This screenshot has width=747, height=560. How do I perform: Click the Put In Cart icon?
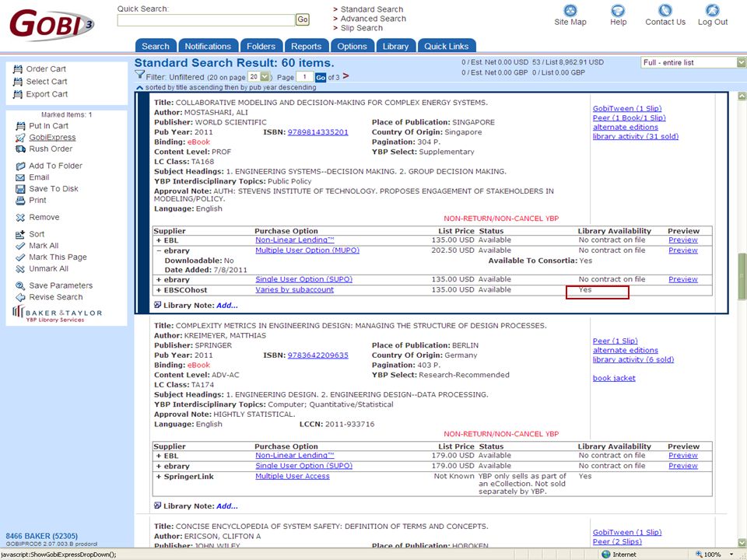[x=20, y=126]
